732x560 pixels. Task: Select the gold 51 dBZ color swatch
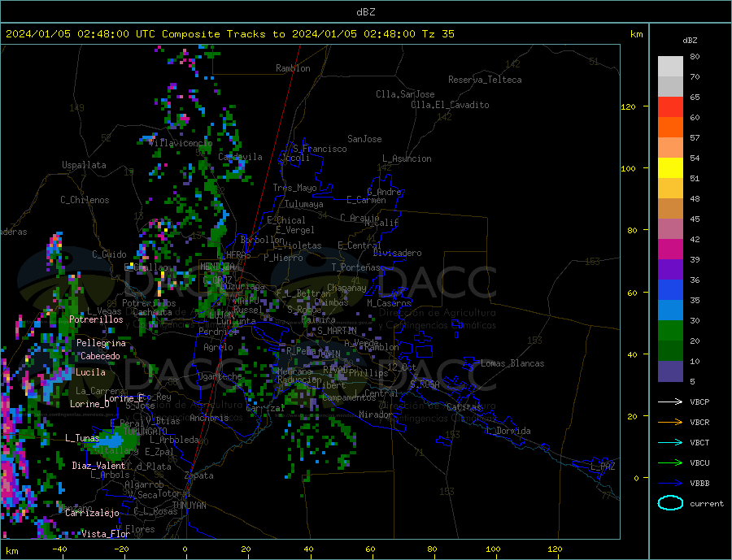click(x=670, y=188)
